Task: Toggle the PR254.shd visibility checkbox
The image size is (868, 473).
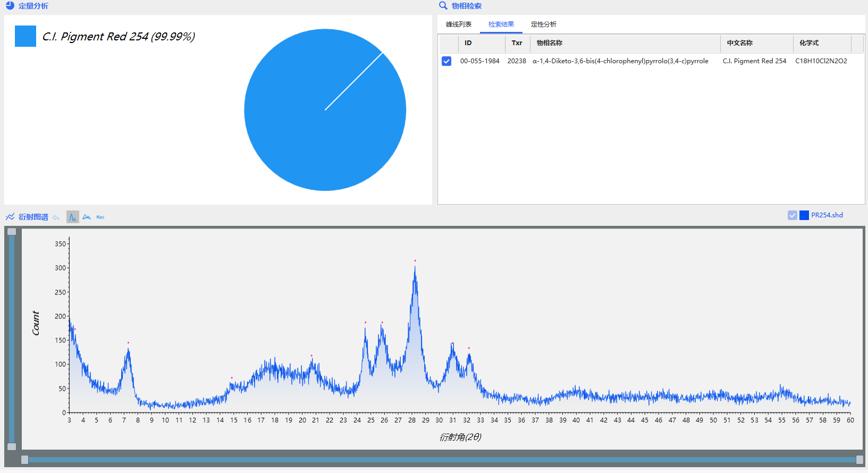Action: pos(792,215)
